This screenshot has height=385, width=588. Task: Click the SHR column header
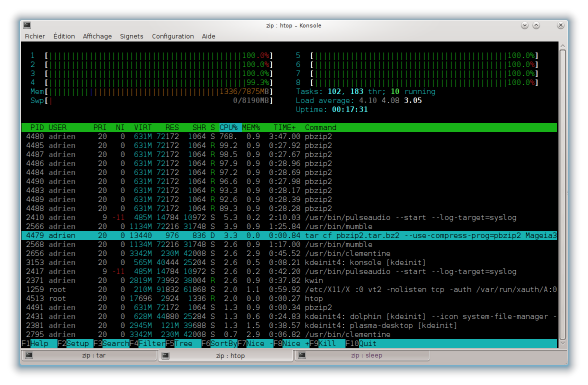(x=199, y=127)
